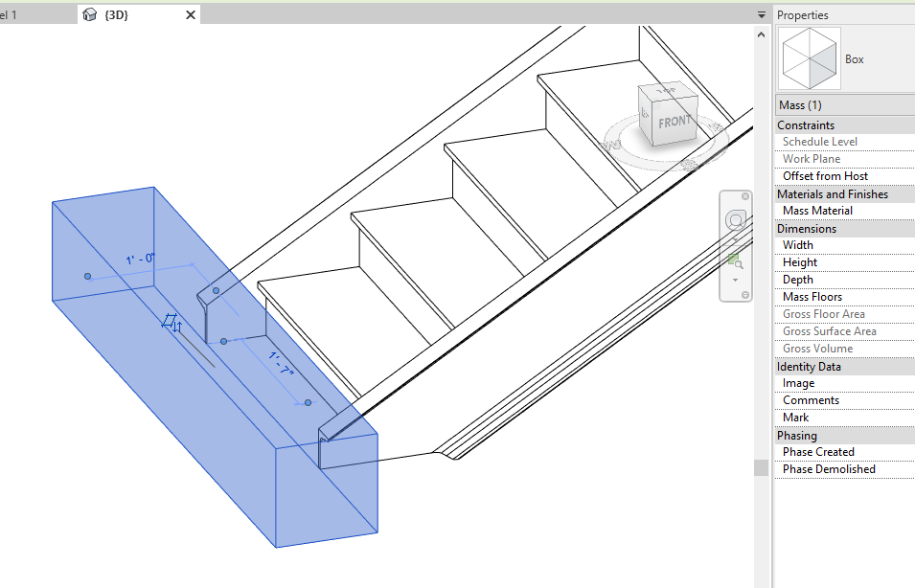Click the vertical scrollbar thumb of the view
This screenshot has height=588, width=915.
[761, 468]
